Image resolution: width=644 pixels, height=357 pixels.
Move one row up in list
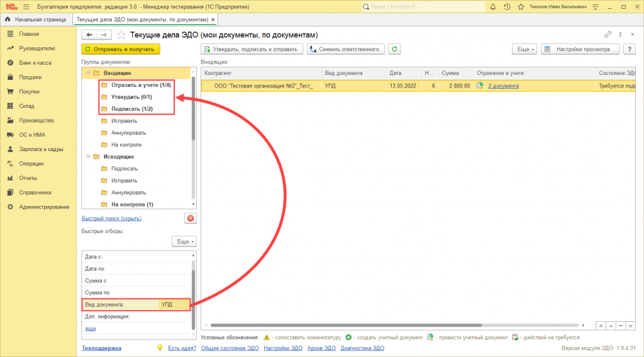click(611, 326)
